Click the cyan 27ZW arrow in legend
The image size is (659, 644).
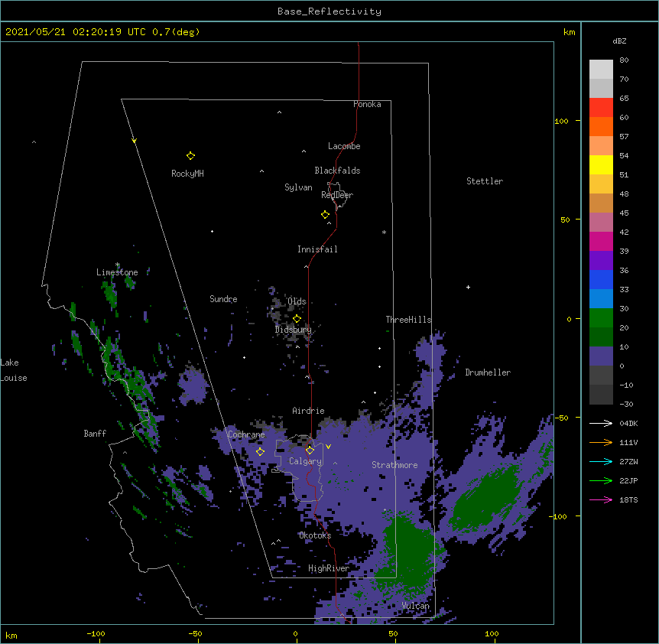point(601,461)
